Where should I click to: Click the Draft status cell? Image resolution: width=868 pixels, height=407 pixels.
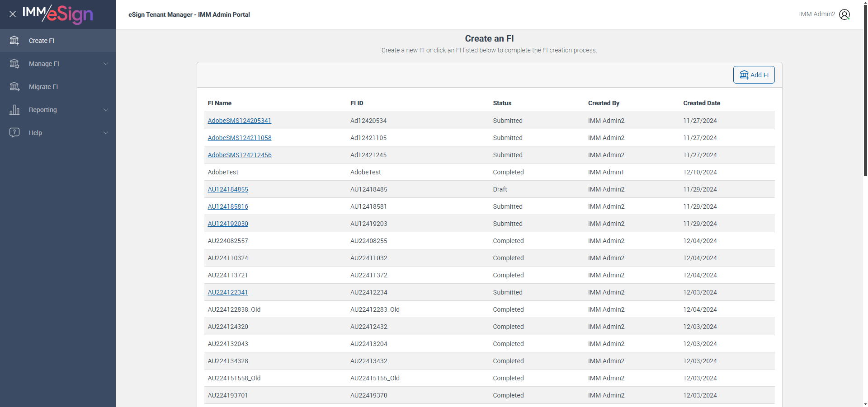[x=500, y=189]
